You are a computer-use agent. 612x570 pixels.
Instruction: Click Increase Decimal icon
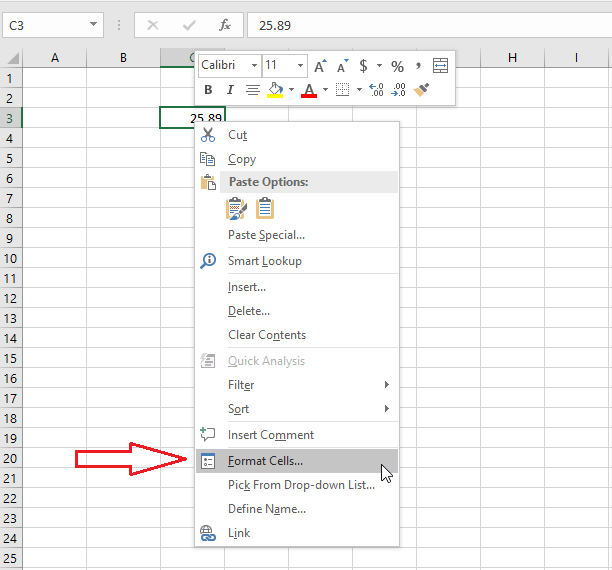[376, 90]
